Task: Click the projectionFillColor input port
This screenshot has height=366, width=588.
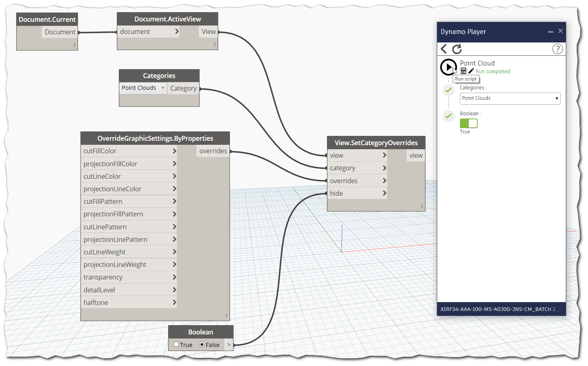Action: [x=129, y=164]
